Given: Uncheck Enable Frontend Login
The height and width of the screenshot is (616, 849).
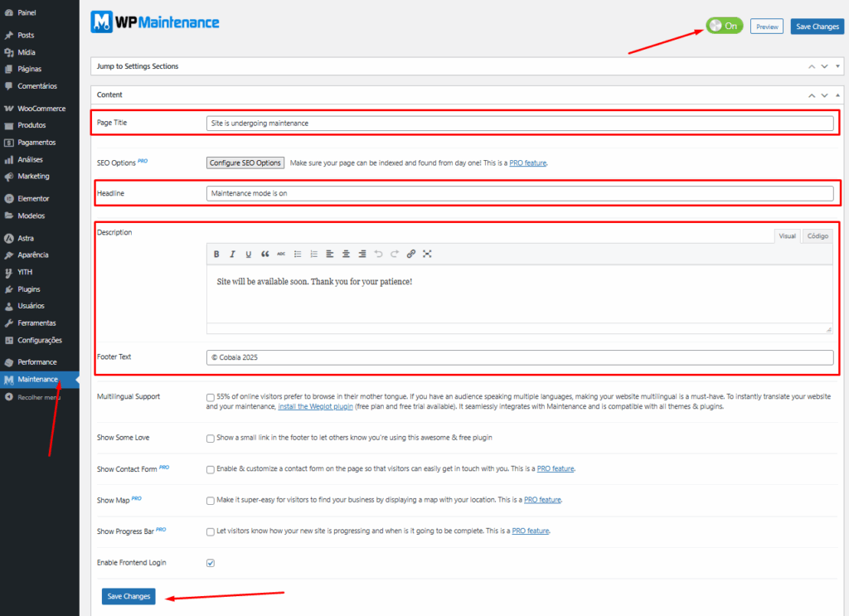Looking at the screenshot, I should [x=210, y=562].
